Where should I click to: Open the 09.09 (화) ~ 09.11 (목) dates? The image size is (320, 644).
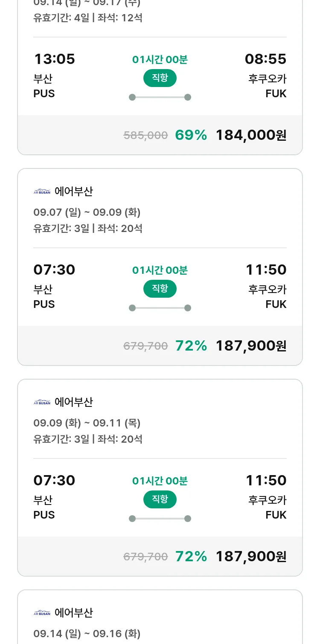[87, 423]
